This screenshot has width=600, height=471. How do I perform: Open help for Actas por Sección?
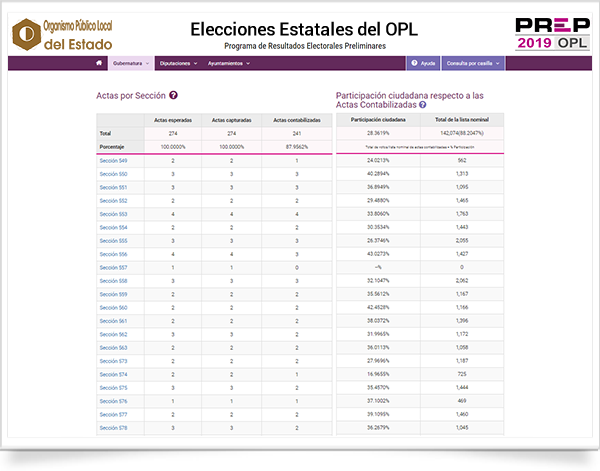pyautogui.click(x=173, y=95)
